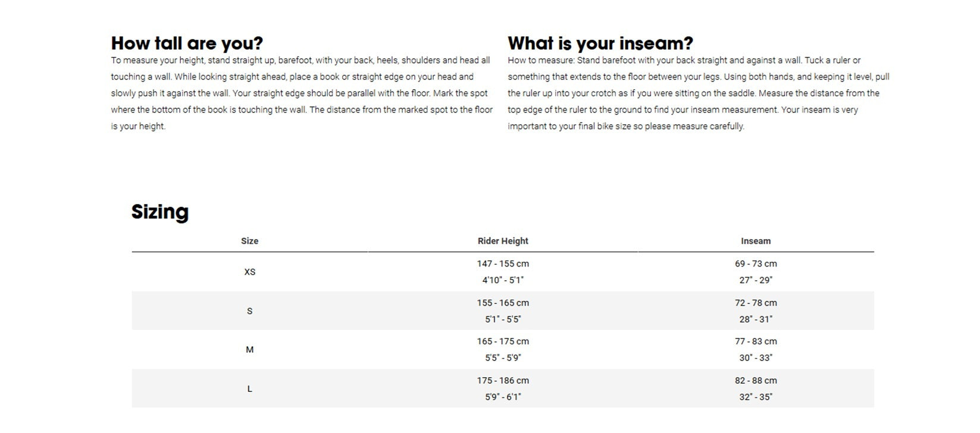This screenshot has height=433, width=980.
Task: Click the 'What is your inseam?' heading
Action: (x=600, y=43)
